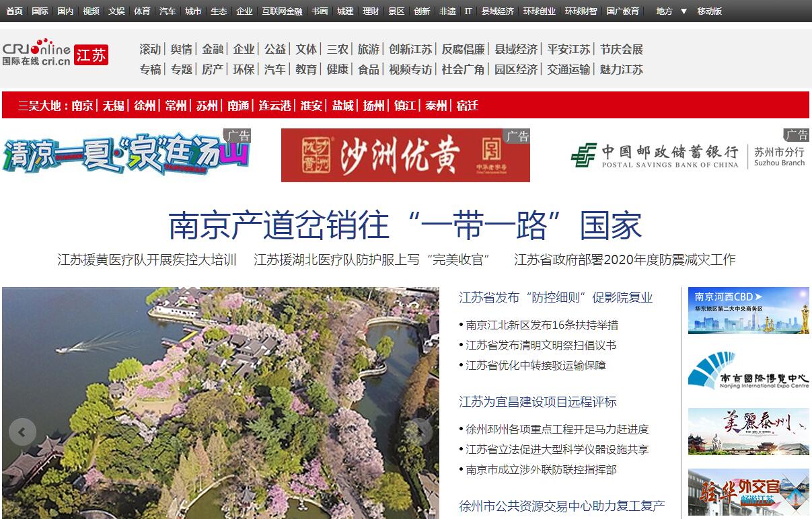Go to 首页 in top bar
Viewport: 812px width, 519px height.
click(14, 11)
